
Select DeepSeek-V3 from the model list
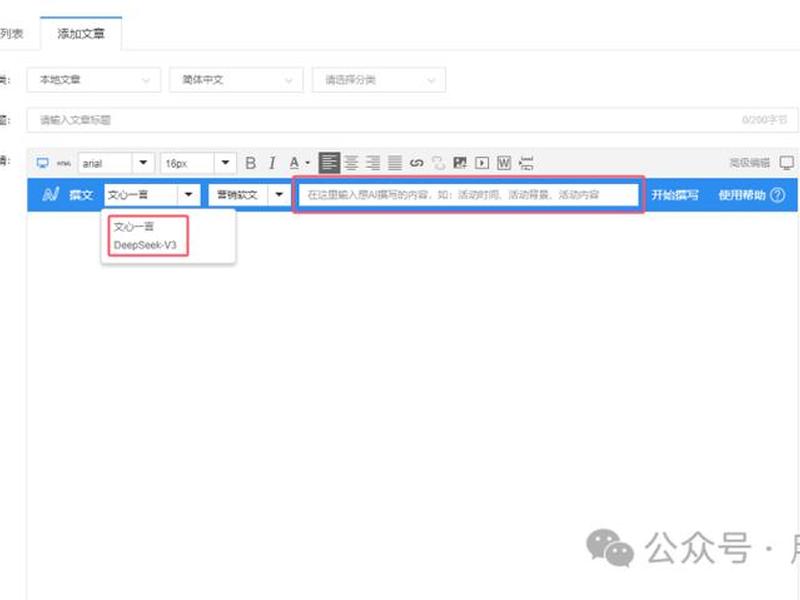tap(145, 245)
